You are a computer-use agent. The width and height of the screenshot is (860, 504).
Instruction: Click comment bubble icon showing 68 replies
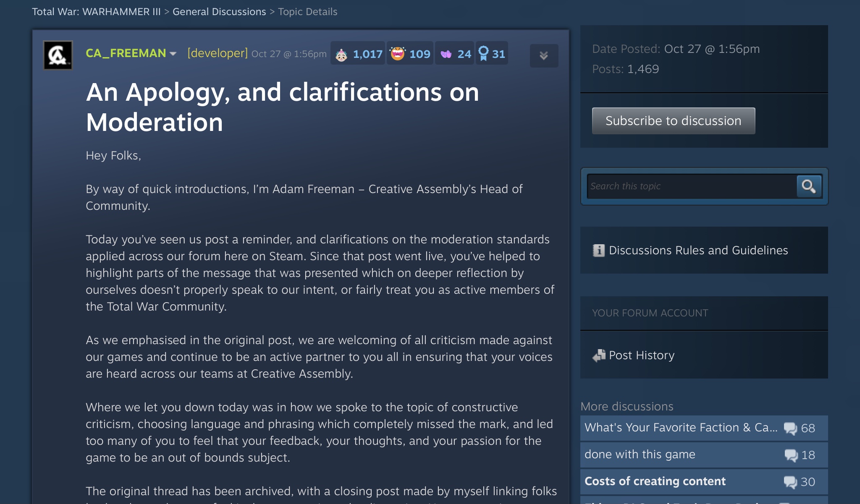[x=790, y=428]
